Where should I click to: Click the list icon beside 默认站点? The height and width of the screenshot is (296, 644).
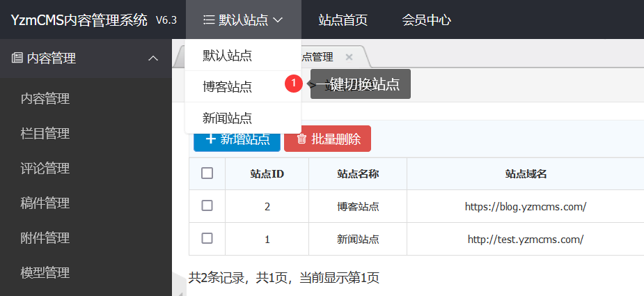pos(208,20)
